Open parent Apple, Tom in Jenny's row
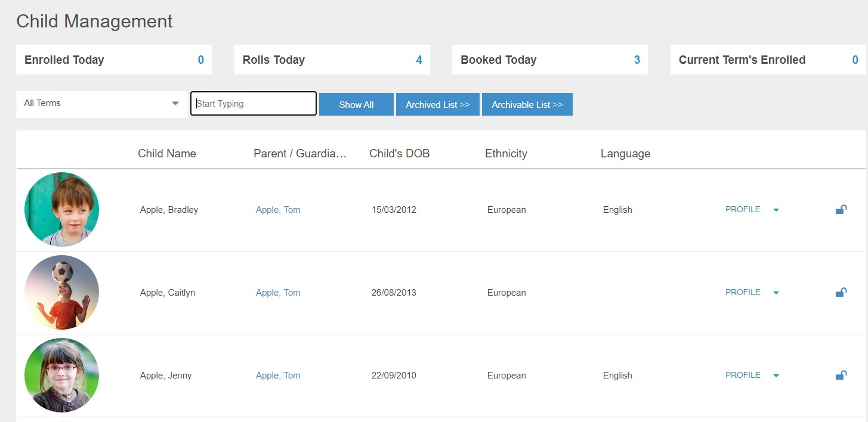 (278, 376)
